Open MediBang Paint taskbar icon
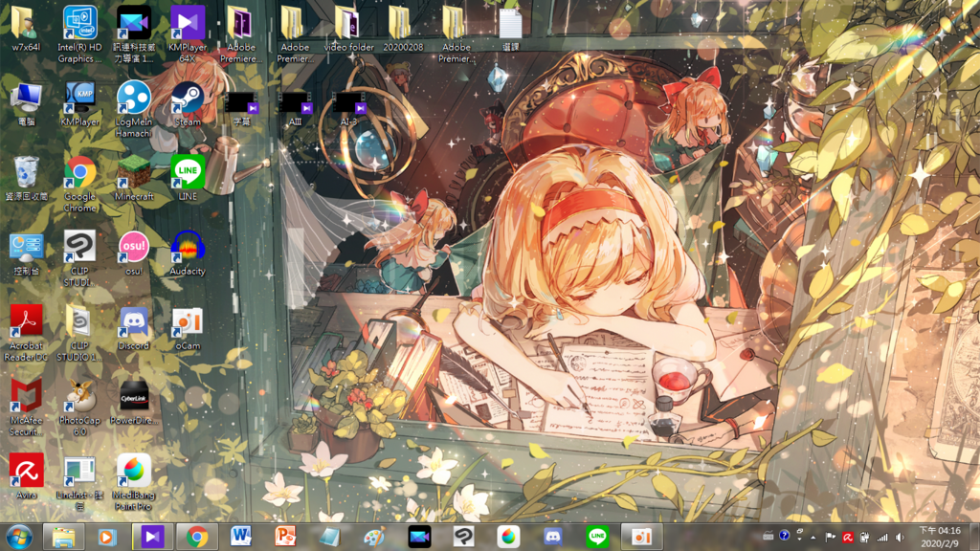The image size is (980, 551). (508, 537)
